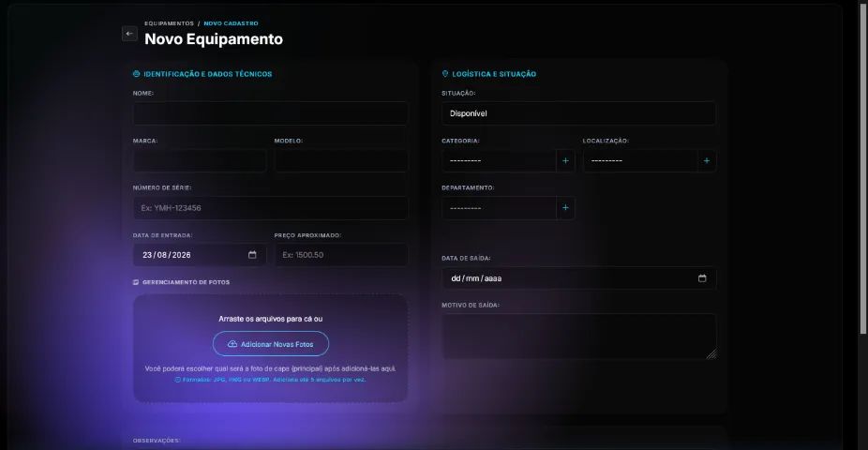Click the Data de Entrada date field
This screenshot has width=868, height=450.
[200, 255]
